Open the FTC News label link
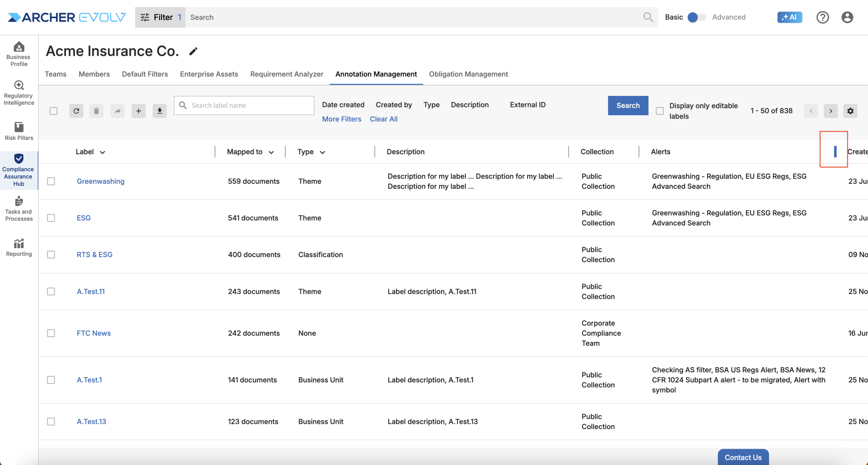The image size is (868, 465). coord(94,333)
